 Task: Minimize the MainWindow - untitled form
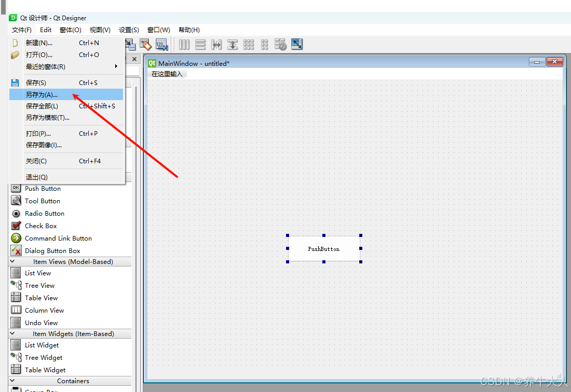pyautogui.click(x=537, y=62)
